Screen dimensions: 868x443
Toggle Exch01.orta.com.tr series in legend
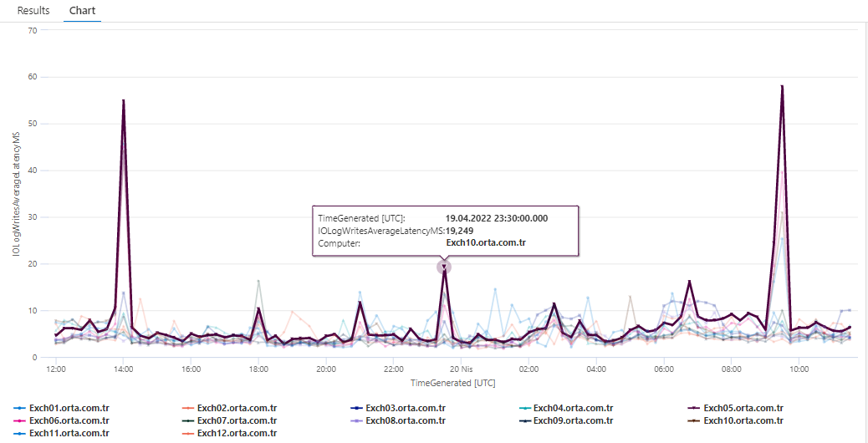[x=61, y=409]
